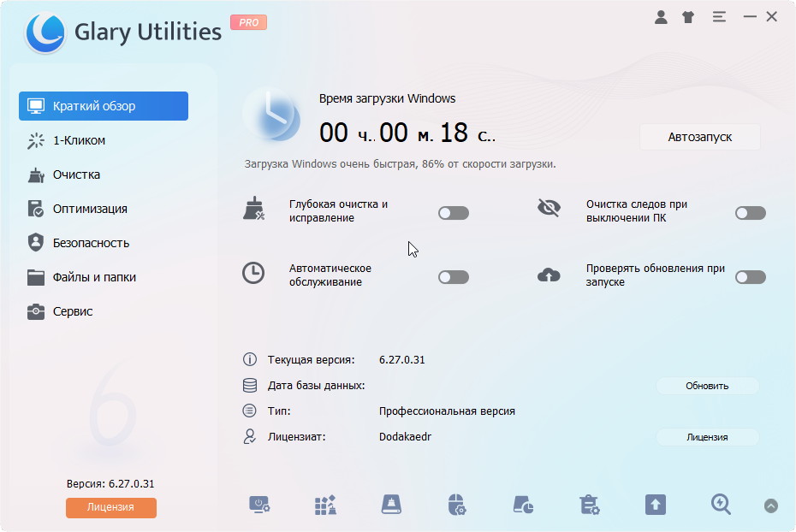This screenshot has width=796, height=532.
Task: Close the Glary Utilities window
Action: (772, 17)
